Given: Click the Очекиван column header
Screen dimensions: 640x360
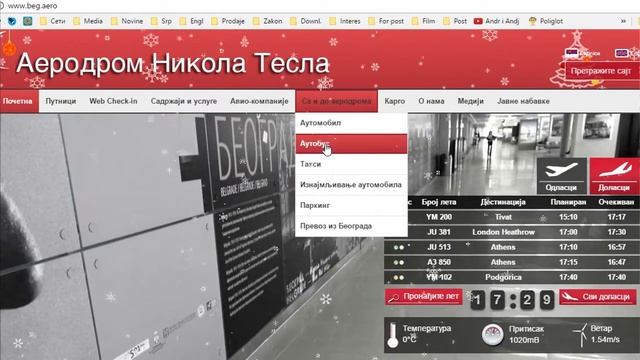Looking at the screenshot, I should point(616,202).
